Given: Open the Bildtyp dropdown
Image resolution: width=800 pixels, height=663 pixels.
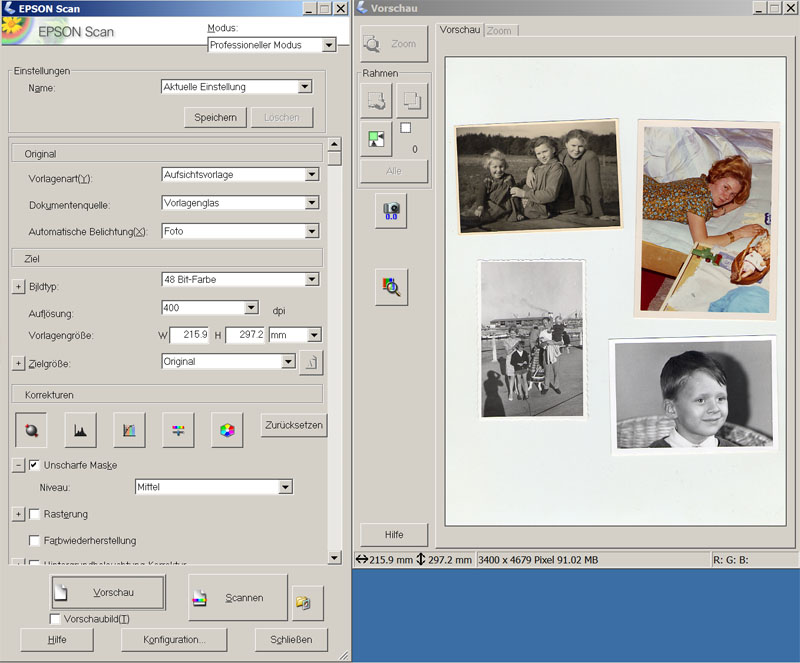Looking at the screenshot, I should pos(312,280).
